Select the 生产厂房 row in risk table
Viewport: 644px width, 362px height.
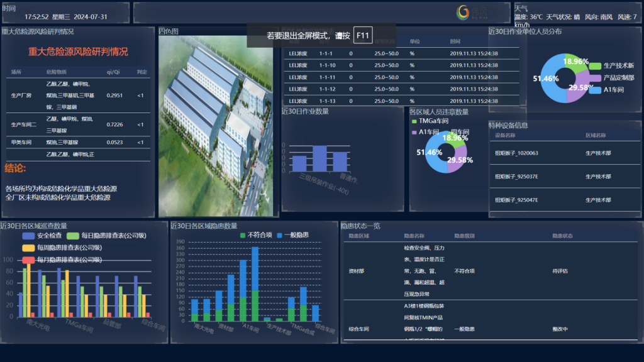click(x=78, y=96)
